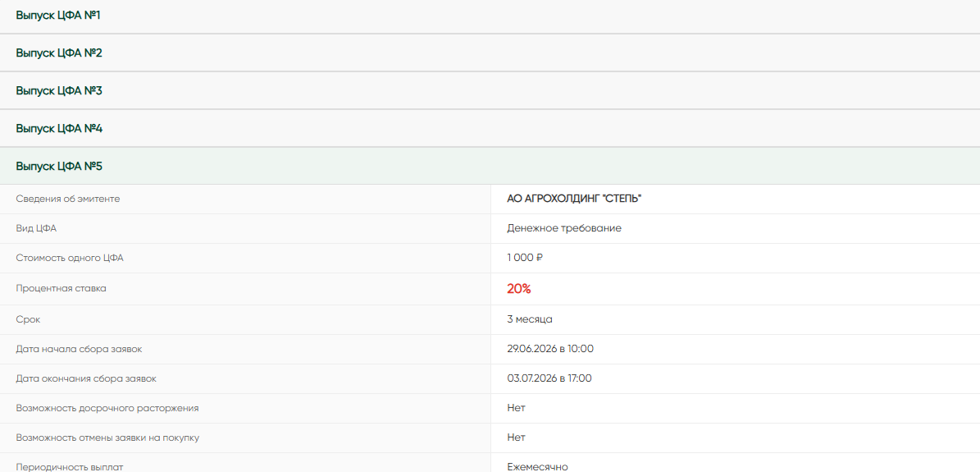The image size is (980, 472).
Task: Select the 3 месяца term value
Action: coord(530,319)
